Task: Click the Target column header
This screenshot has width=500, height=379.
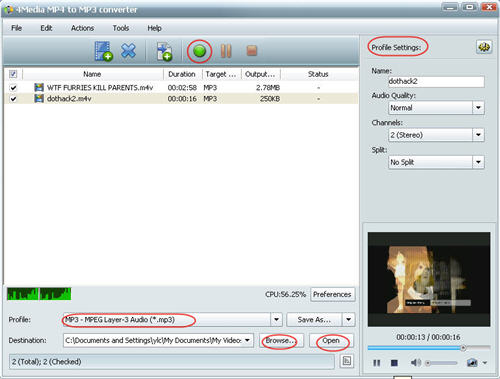Action: 221,74
